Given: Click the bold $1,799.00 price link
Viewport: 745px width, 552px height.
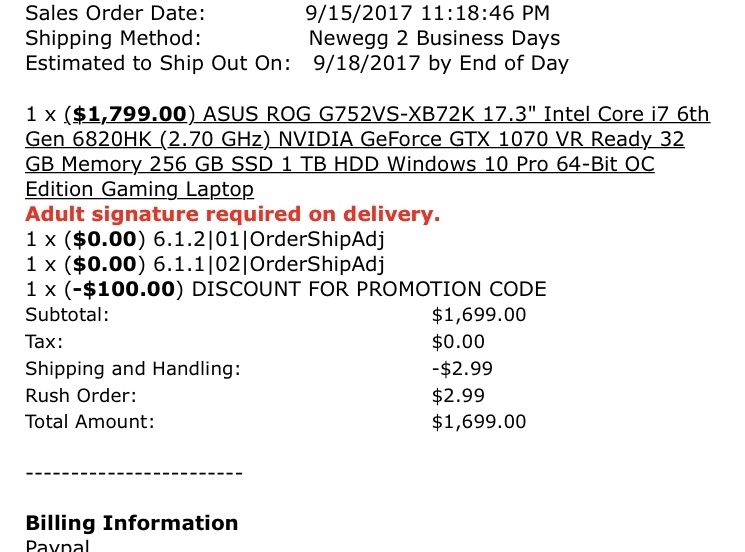Looking at the screenshot, I should pos(130,114).
